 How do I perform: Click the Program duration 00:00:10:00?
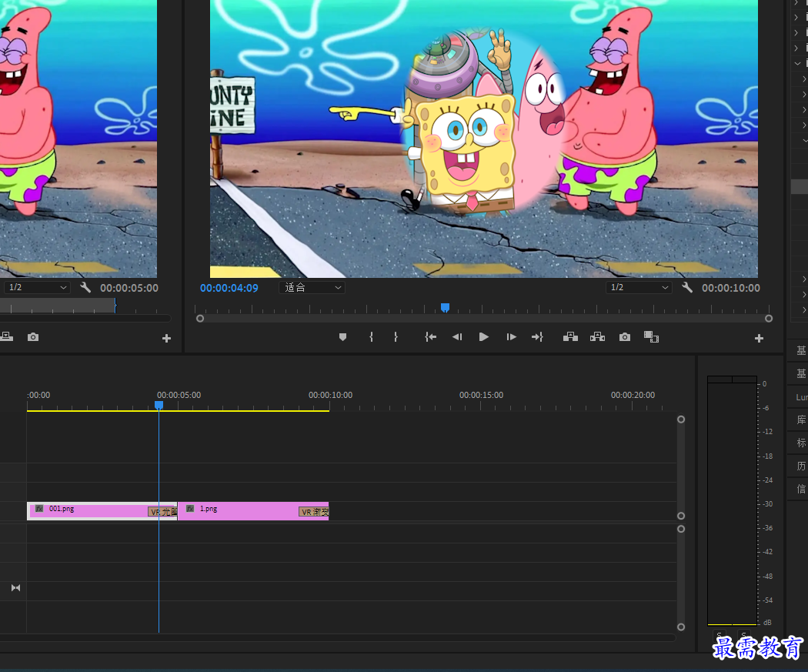pos(731,288)
